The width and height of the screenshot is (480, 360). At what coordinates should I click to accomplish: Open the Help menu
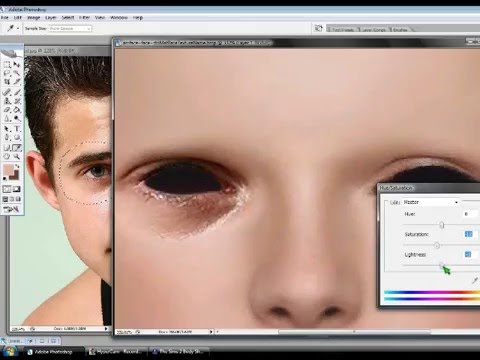[x=138, y=18]
